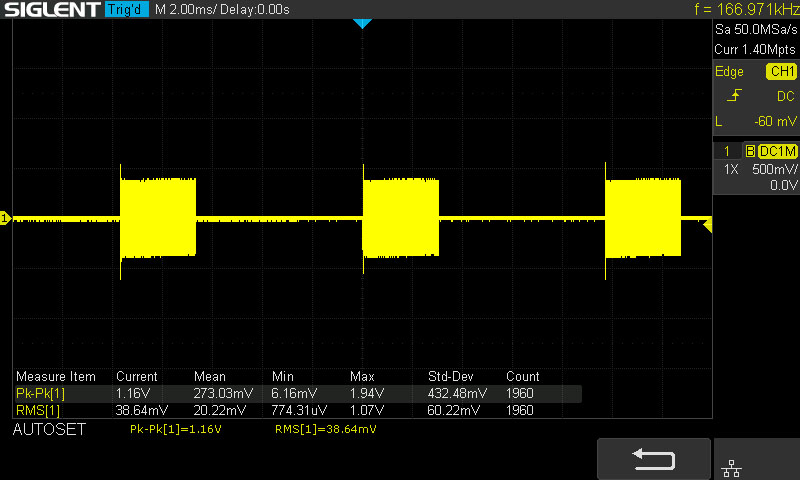Click the RMS Min value 774.31uV

pos(299,410)
